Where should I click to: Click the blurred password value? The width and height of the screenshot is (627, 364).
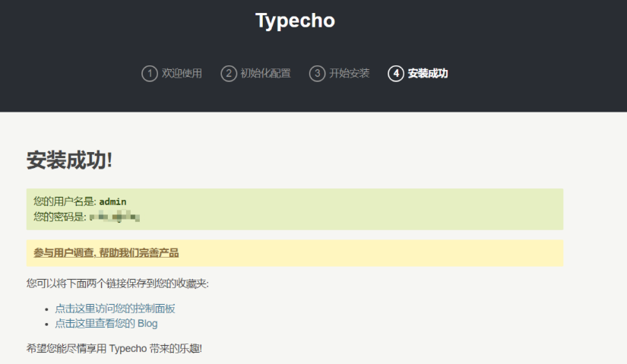coord(115,217)
